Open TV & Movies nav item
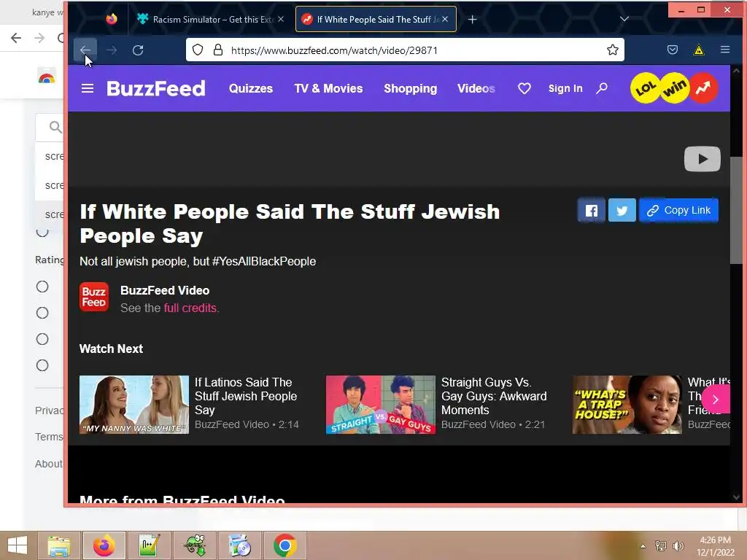747x560 pixels. point(328,88)
